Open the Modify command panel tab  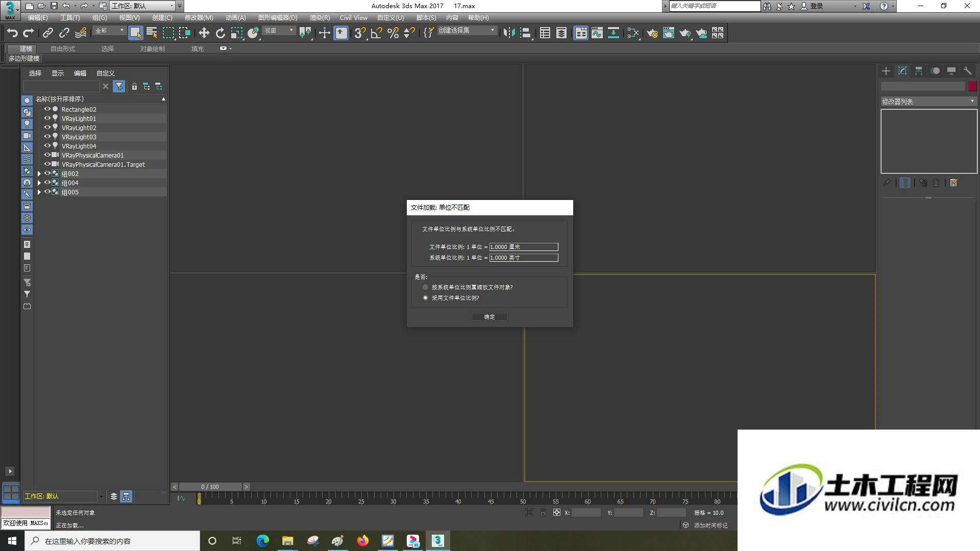click(902, 71)
